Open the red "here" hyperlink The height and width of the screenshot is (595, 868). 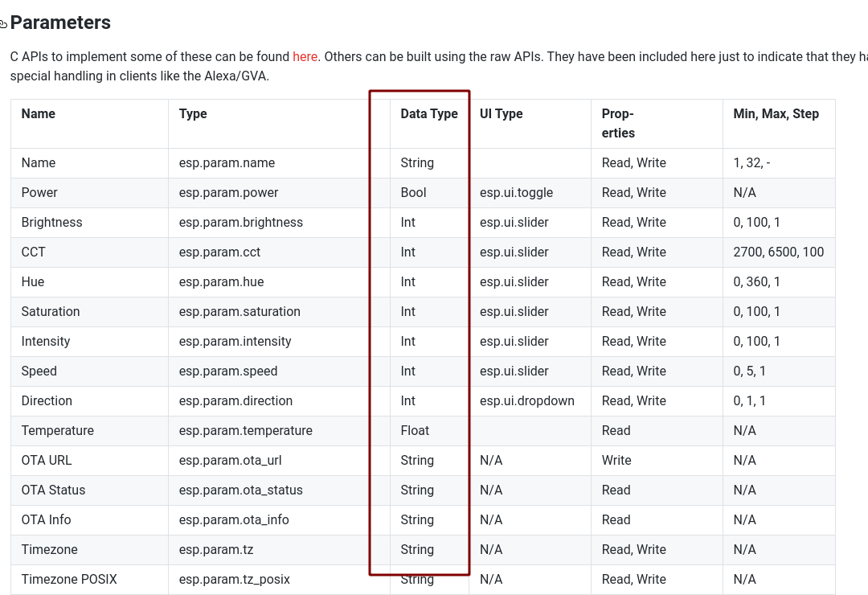point(305,56)
